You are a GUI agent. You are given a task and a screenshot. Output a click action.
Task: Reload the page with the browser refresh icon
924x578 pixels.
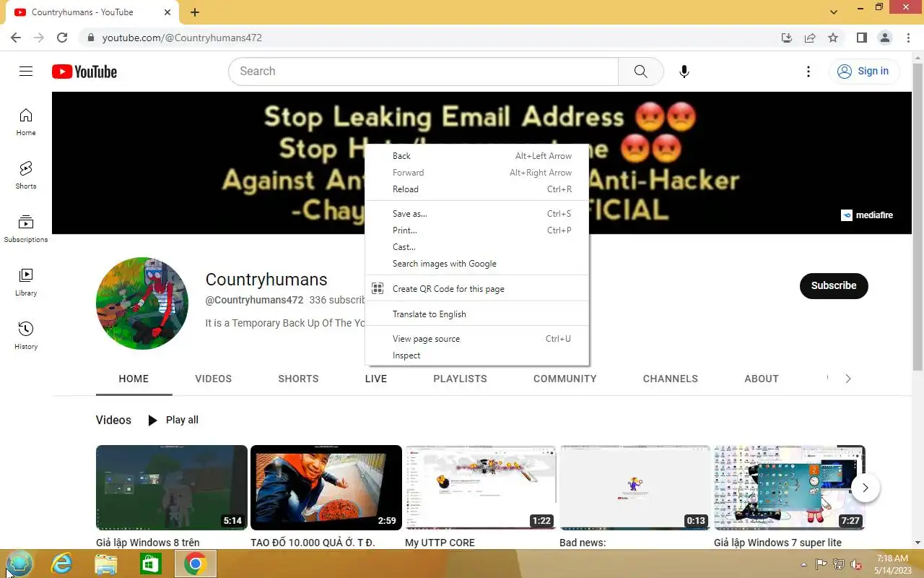pyautogui.click(x=62, y=38)
